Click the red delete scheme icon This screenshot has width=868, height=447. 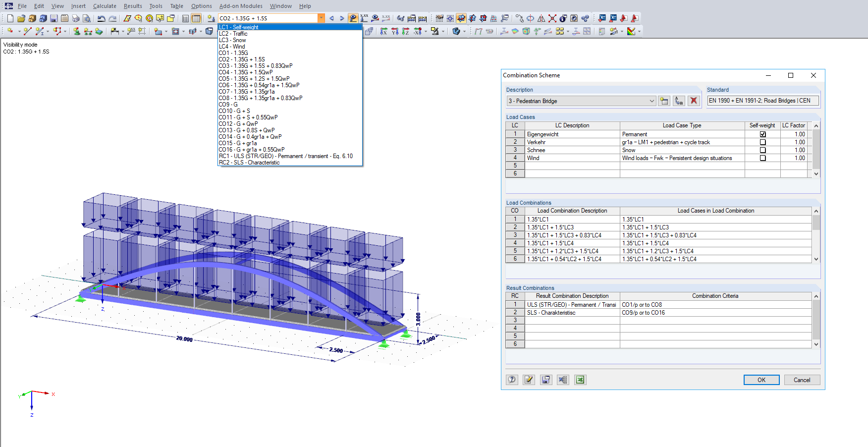(694, 101)
